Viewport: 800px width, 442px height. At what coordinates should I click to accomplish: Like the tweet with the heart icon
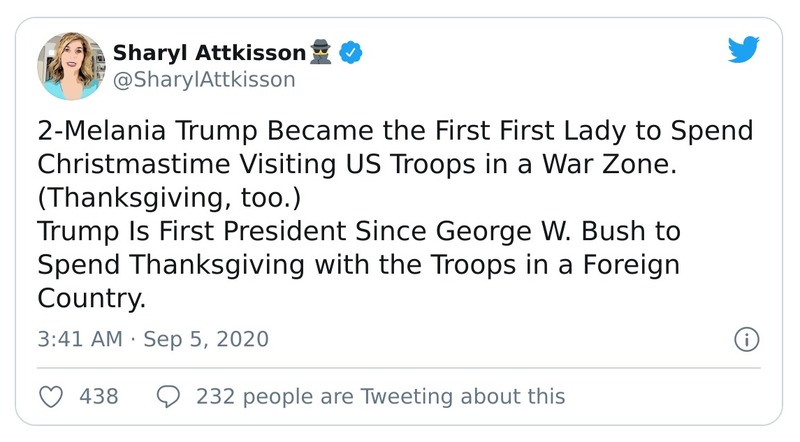pyautogui.click(x=51, y=396)
